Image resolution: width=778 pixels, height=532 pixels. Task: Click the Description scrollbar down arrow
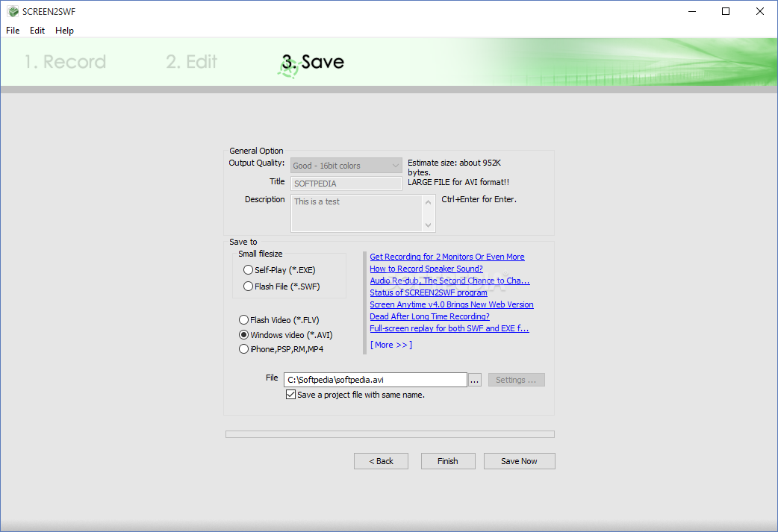[x=428, y=225]
